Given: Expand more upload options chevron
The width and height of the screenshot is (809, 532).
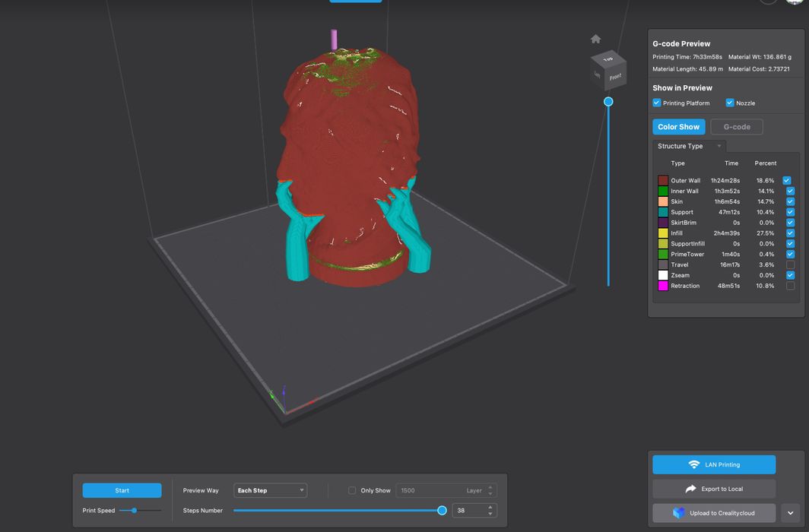Looking at the screenshot, I should click(x=790, y=513).
